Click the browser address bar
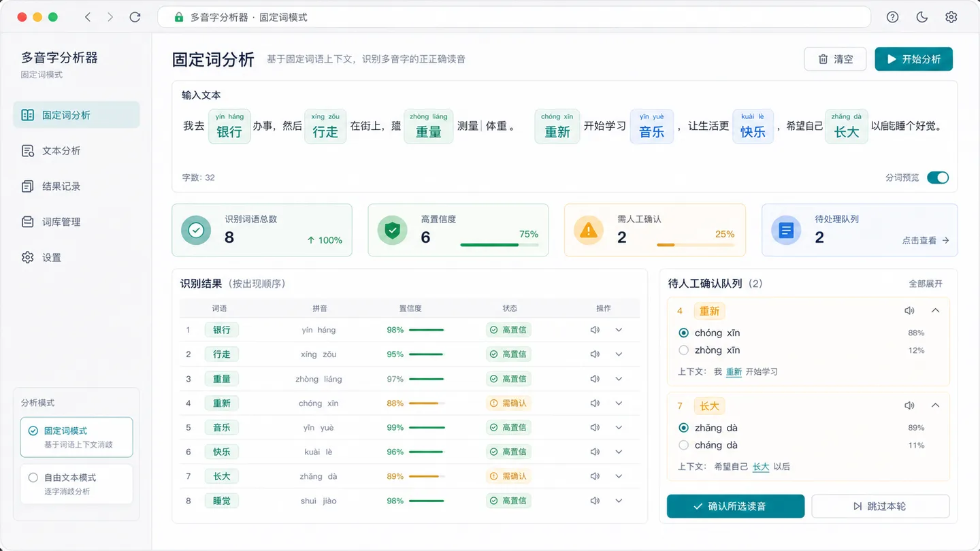 coord(514,17)
